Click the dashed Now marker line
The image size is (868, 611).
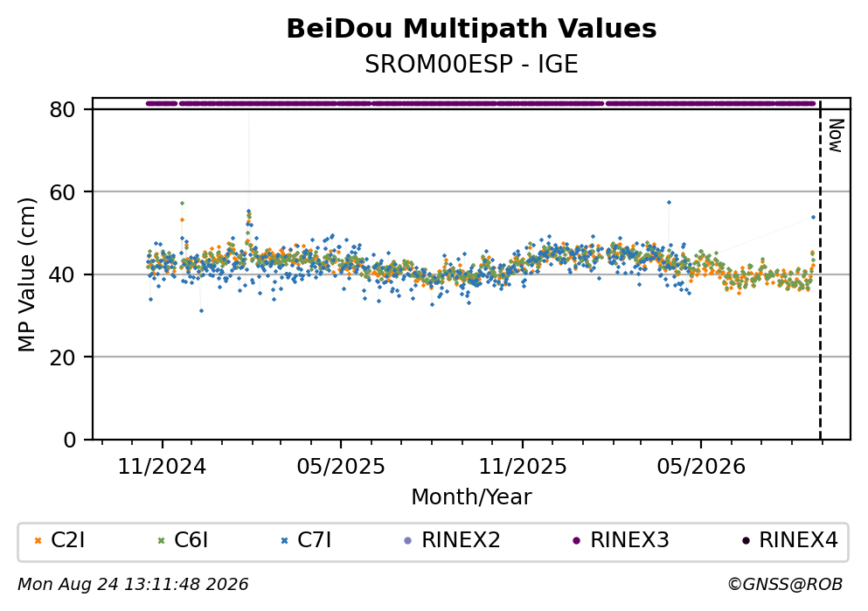pos(821,271)
